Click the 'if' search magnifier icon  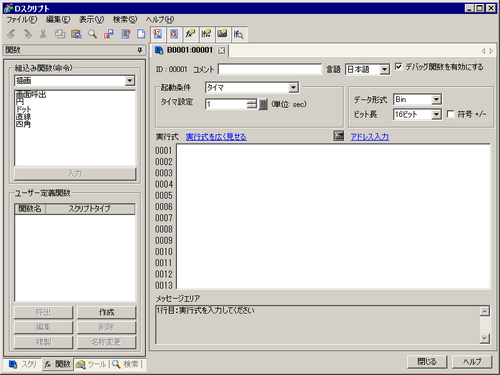[239, 34]
